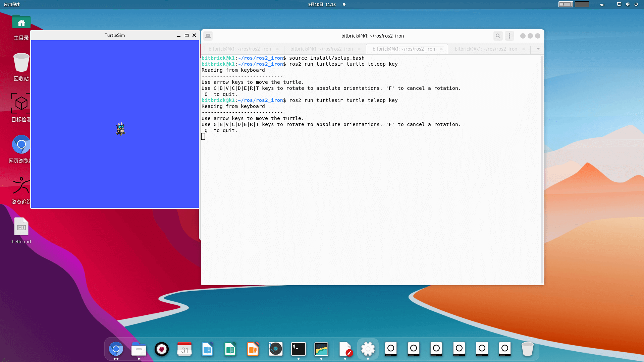
Task: Open the power icon menu in the top bar
Action: pyautogui.click(x=636, y=4)
